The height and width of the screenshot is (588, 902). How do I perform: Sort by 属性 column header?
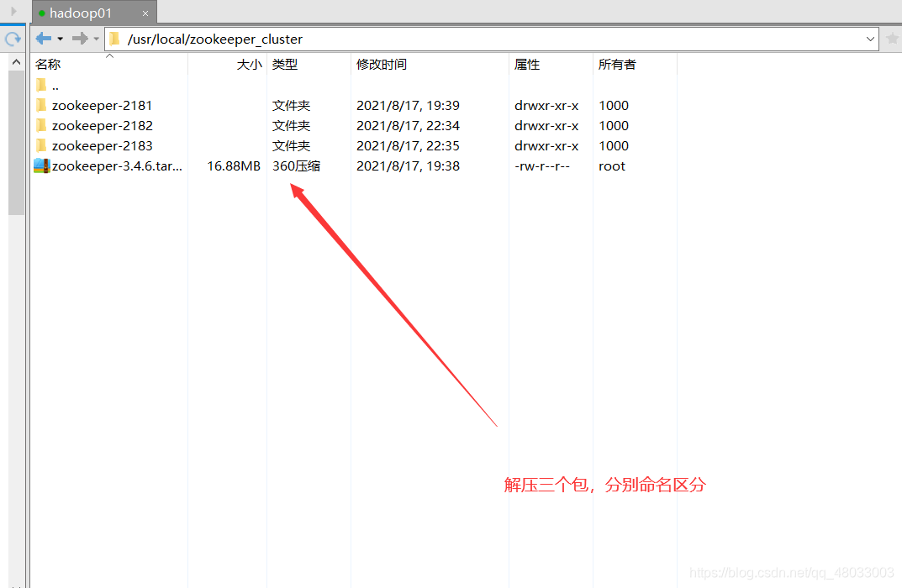point(527,65)
